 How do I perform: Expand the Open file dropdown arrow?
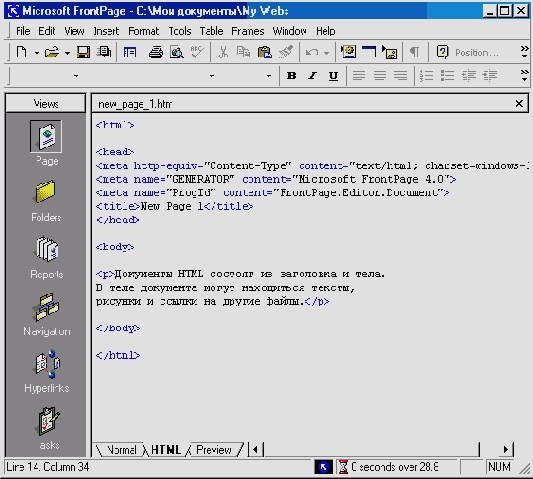click(67, 53)
